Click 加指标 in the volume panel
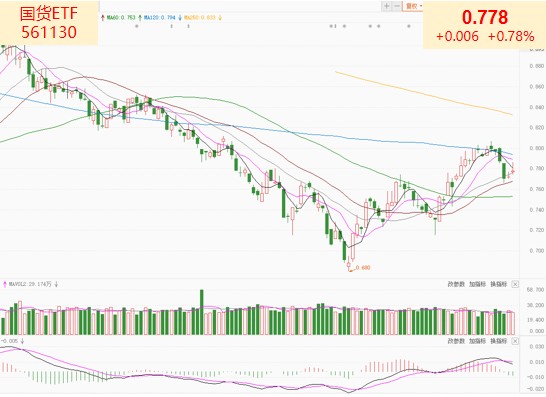 477,284
